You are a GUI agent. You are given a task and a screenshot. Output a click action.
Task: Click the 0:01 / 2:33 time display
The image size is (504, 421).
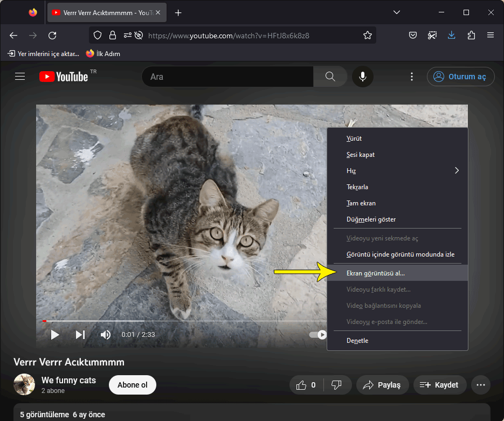pyautogui.click(x=138, y=335)
